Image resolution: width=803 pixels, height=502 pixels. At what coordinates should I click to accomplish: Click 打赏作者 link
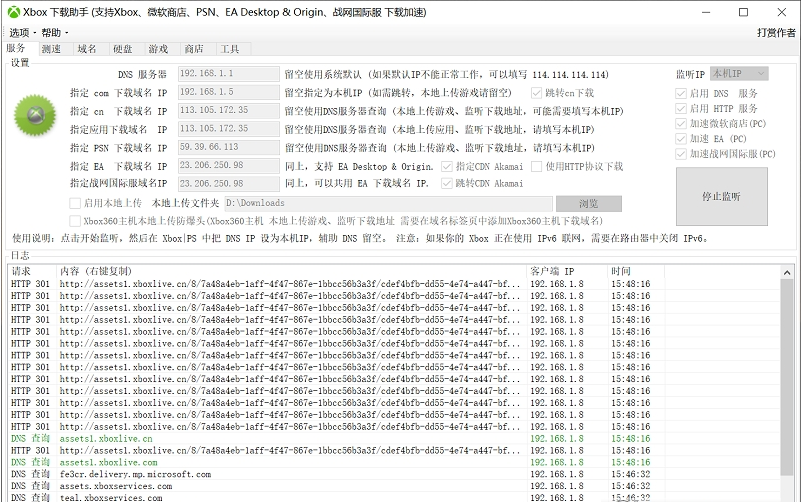[776, 33]
